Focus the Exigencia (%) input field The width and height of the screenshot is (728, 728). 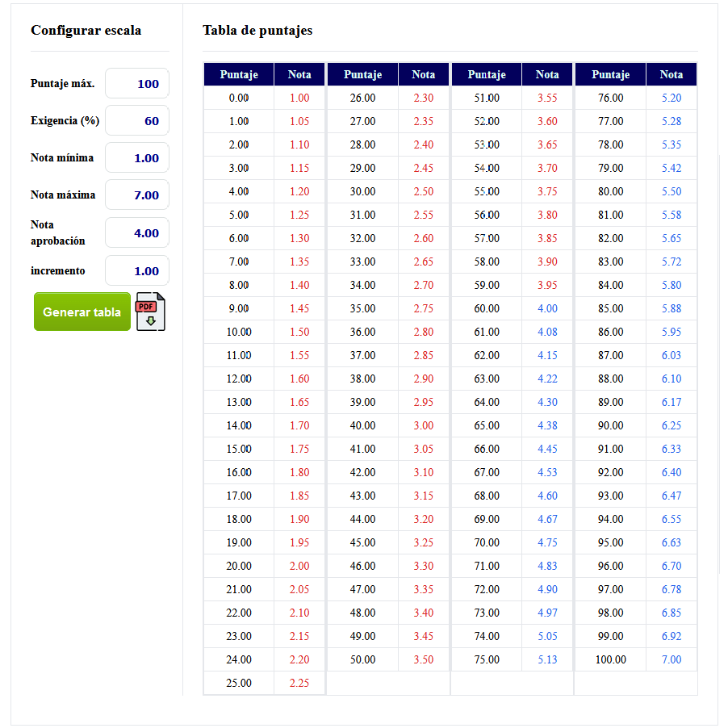pos(137,121)
